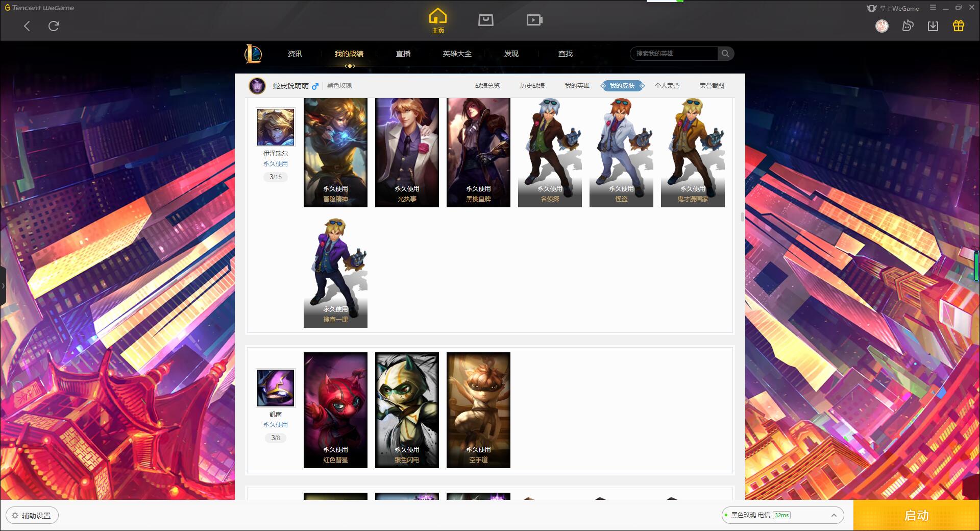Open the video live icon in the top bar
980x531 pixels.
coord(534,20)
